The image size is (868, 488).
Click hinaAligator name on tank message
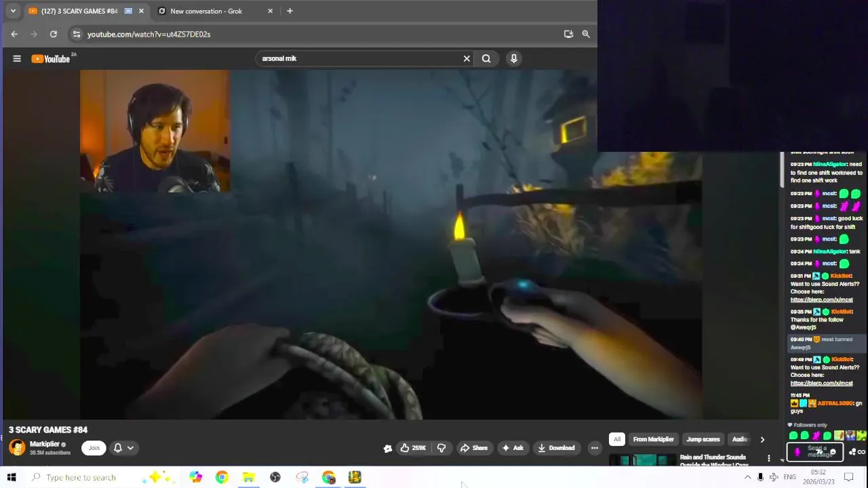tap(830, 251)
